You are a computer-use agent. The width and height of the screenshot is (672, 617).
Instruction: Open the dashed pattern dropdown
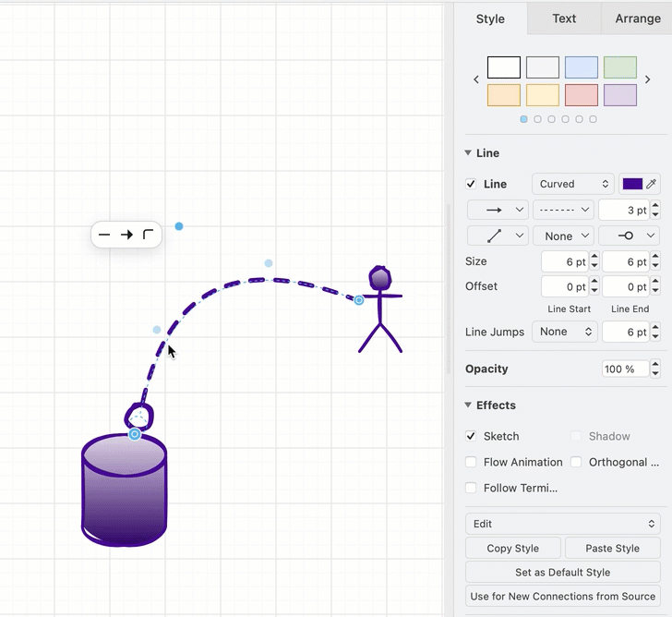[564, 210]
